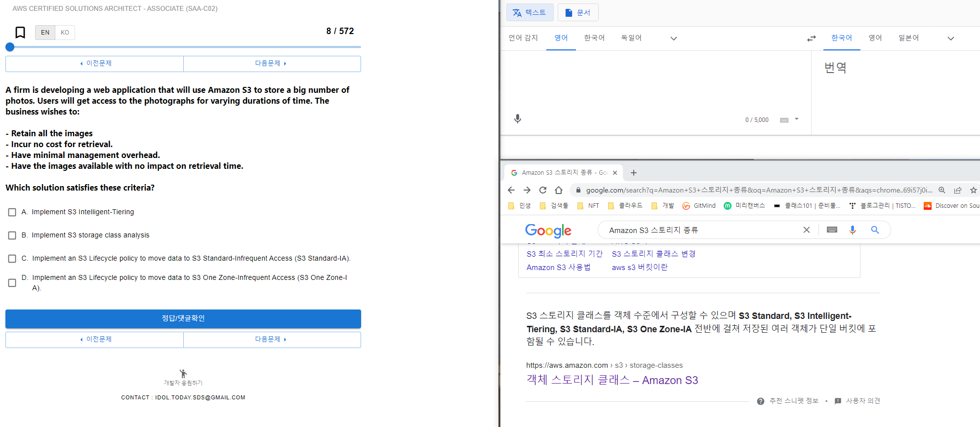Screen dimensions: 980x427
Task: Click the top 이전문제 button
Action: coord(94,64)
